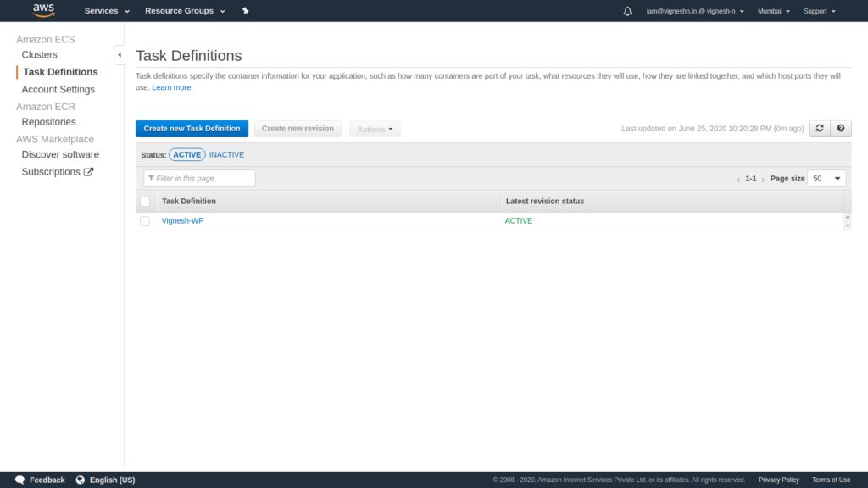Focus the Filter in this page field

199,178
